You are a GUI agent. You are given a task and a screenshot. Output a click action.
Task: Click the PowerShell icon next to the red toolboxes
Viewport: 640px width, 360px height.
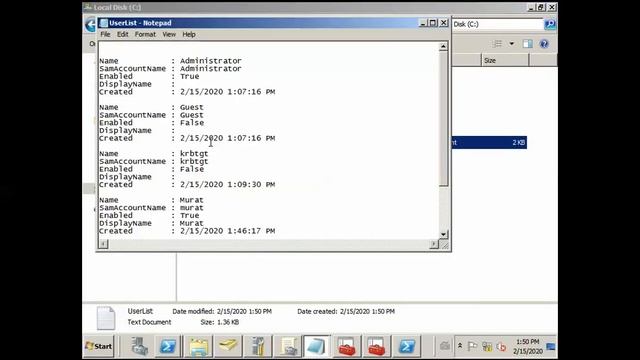coord(407,346)
